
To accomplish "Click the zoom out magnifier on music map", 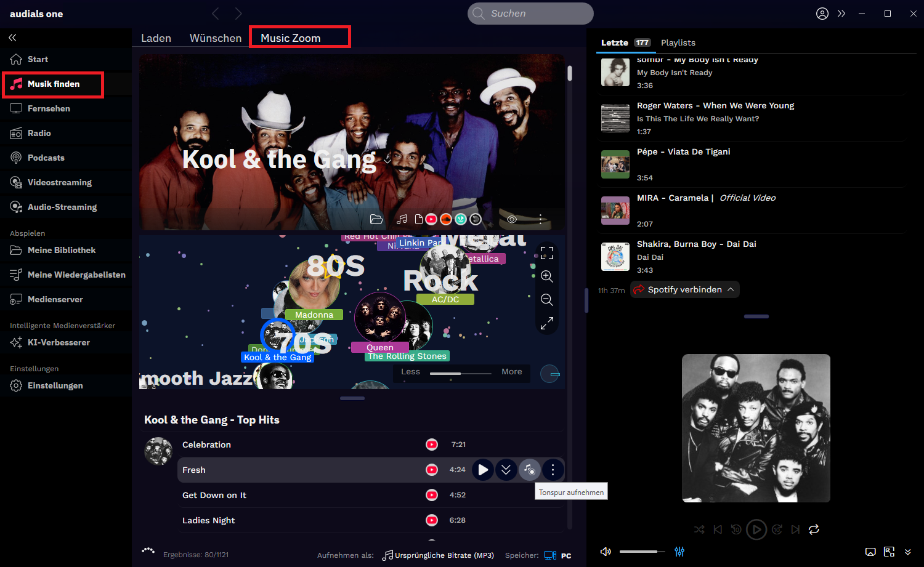I will tap(546, 300).
